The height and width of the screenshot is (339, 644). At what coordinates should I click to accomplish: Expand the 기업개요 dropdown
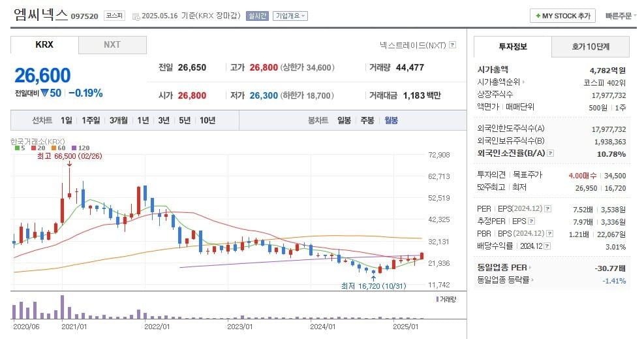pyautogui.click(x=290, y=16)
